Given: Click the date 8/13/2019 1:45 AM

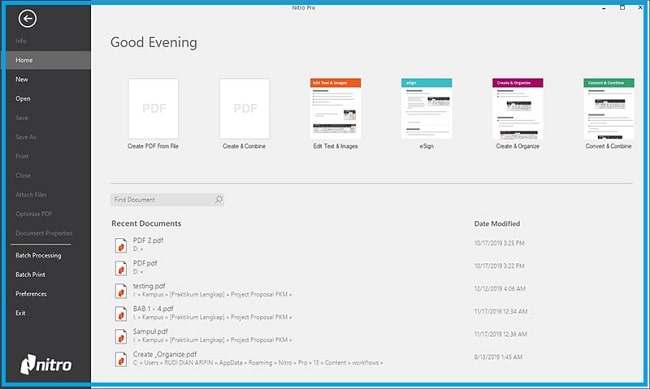Looking at the screenshot, I should (x=498, y=357).
